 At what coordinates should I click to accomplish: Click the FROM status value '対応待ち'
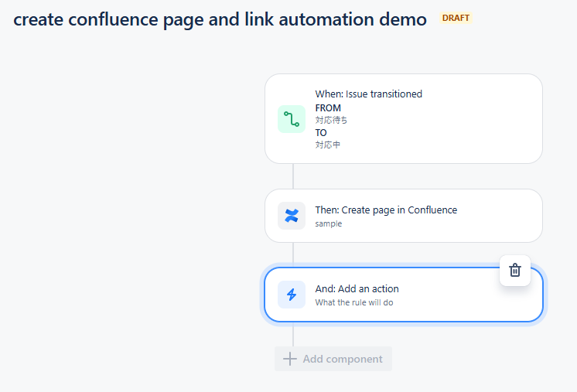click(331, 121)
